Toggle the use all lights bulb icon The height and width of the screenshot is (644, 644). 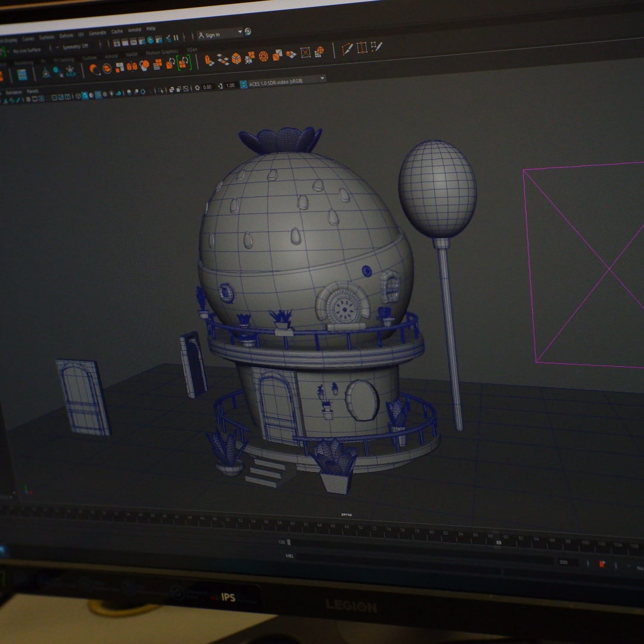tap(111, 94)
